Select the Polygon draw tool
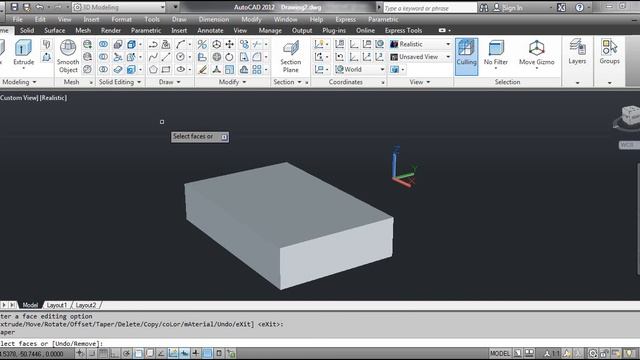This screenshot has width=640, height=360. (x=153, y=69)
